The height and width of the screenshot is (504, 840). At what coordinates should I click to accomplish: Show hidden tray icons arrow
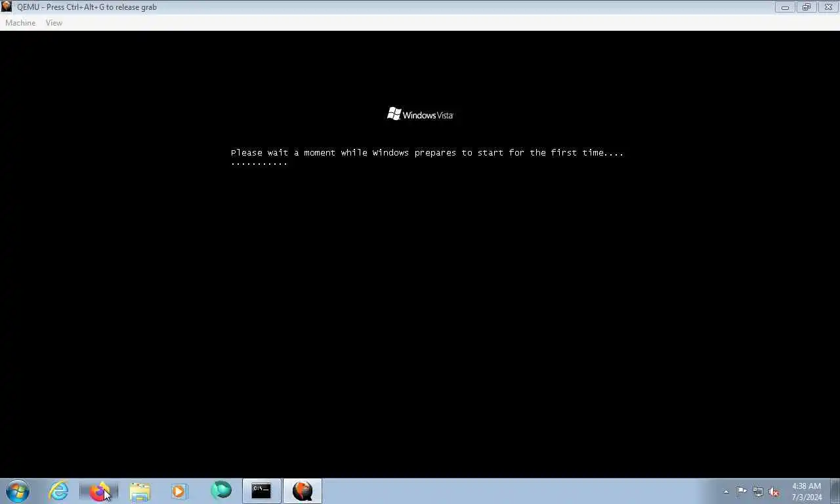[x=726, y=492]
